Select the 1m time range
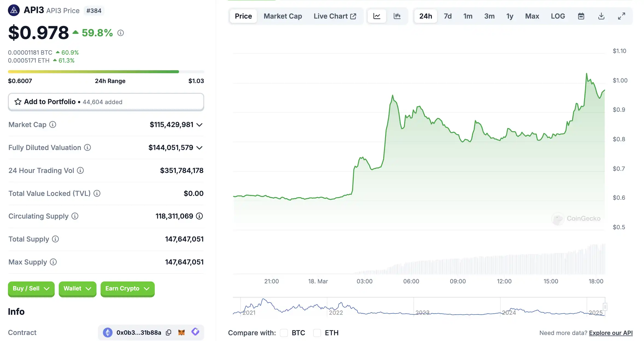 [x=468, y=16]
